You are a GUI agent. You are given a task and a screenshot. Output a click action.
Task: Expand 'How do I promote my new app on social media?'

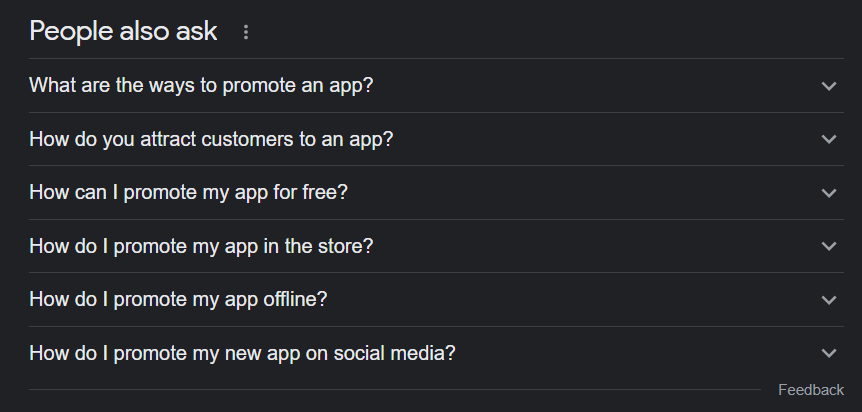(436, 353)
